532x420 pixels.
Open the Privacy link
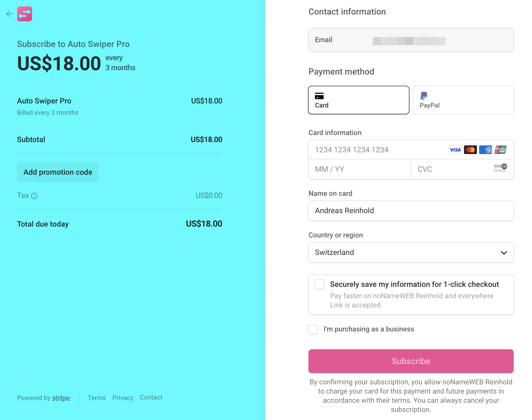123,398
